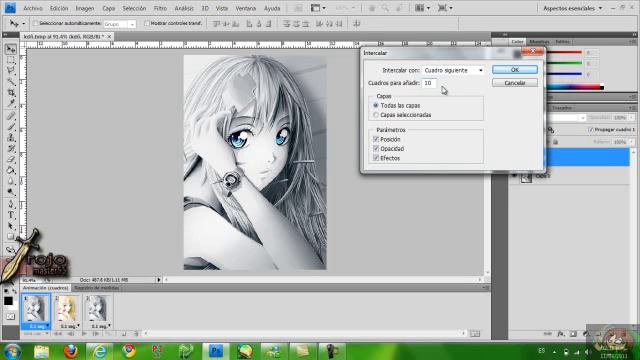
Task: Uncheck the Posición parameter
Action: coord(376,139)
